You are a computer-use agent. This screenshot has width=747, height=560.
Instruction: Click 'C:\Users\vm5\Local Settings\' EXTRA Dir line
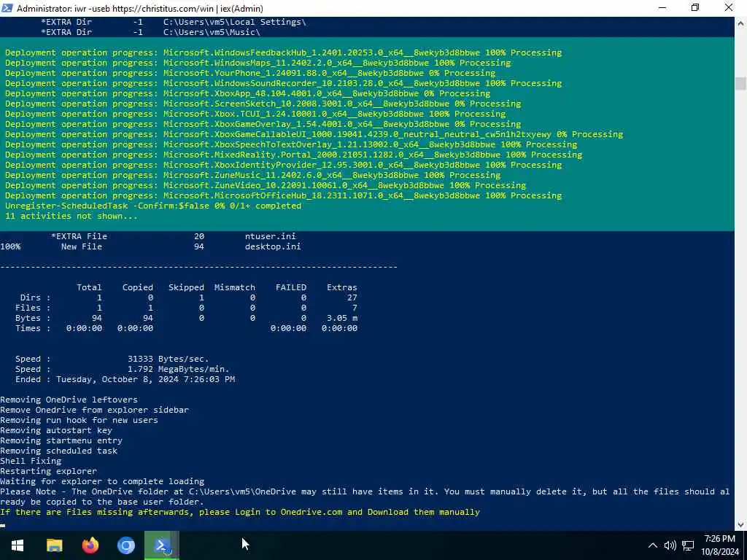tap(174, 22)
